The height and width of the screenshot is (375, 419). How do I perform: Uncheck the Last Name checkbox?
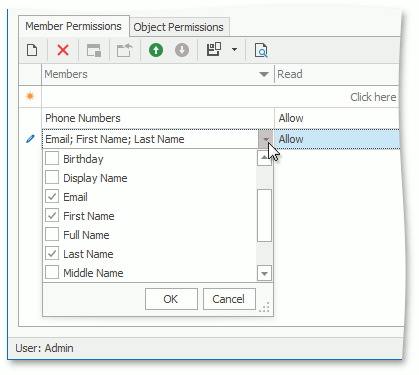coord(52,253)
